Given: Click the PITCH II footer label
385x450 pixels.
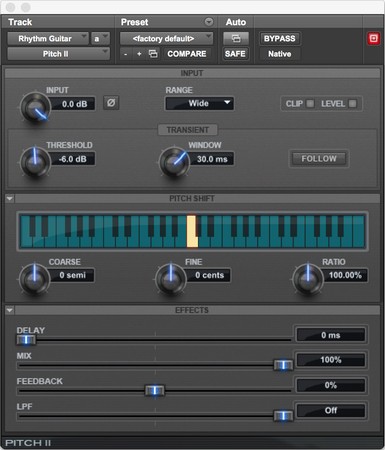Looking at the screenshot, I should 28,443.
